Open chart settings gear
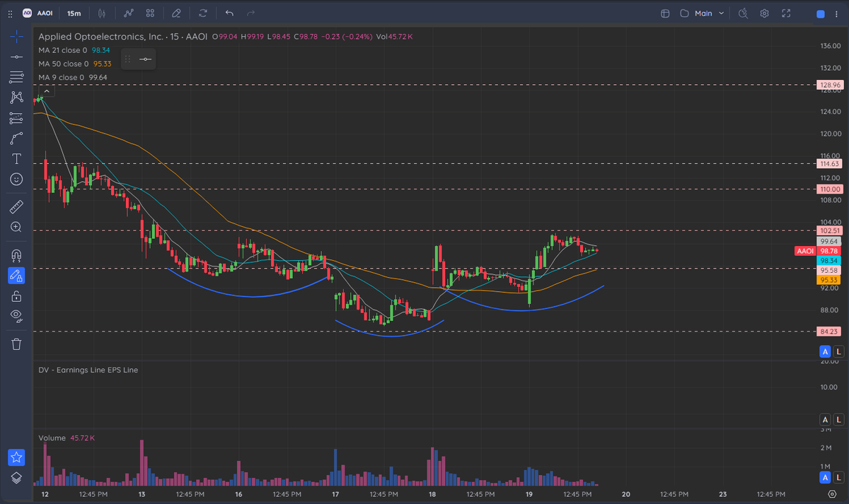The width and height of the screenshot is (849, 504). (x=765, y=13)
